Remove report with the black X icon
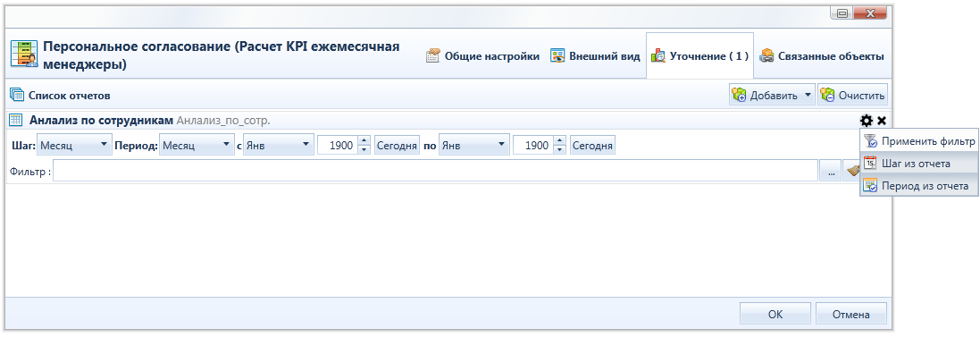 [x=881, y=121]
